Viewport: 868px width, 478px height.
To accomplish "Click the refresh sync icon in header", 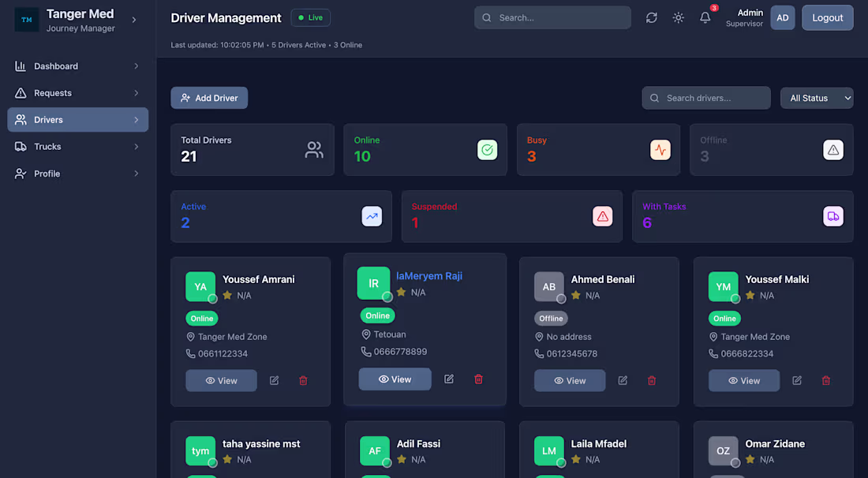I will [x=651, y=17].
